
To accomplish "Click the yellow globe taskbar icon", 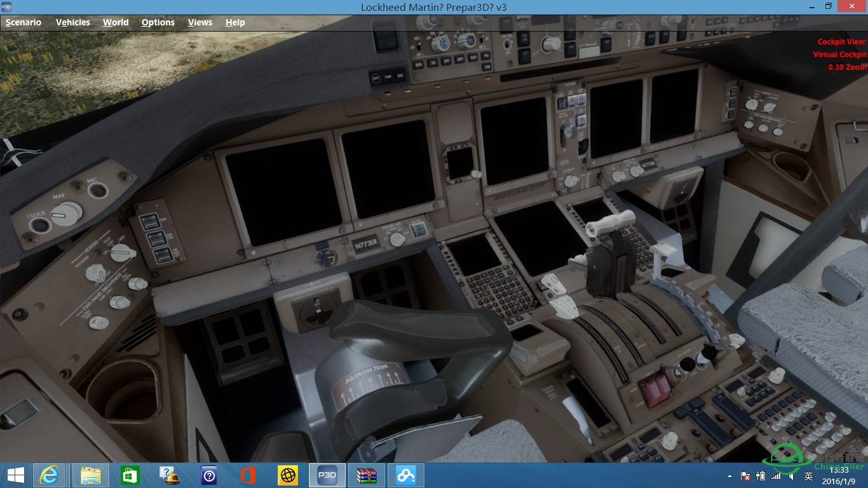I will (x=288, y=475).
